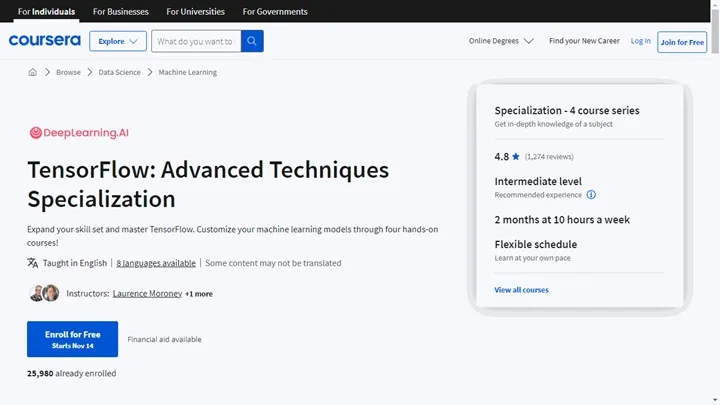The image size is (720, 405).
Task: Show the +1 more instructors
Action: 199,294
